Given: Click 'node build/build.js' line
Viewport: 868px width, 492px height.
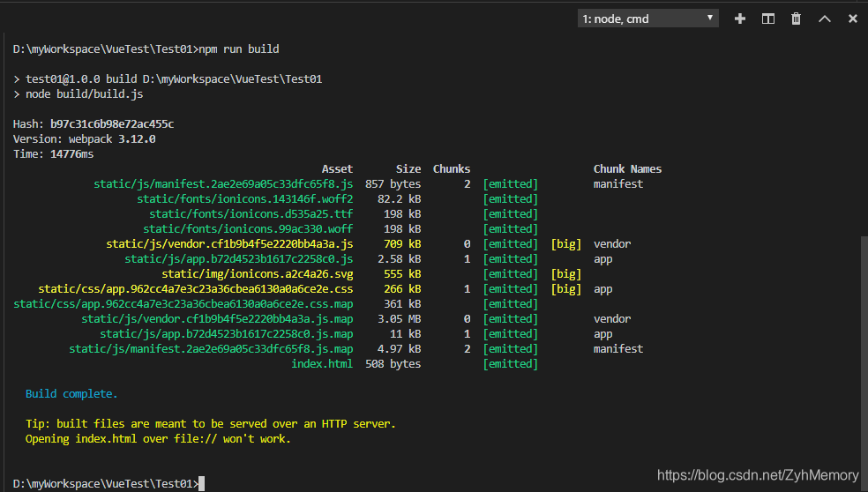Looking at the screenshot, I should point(84,94).
